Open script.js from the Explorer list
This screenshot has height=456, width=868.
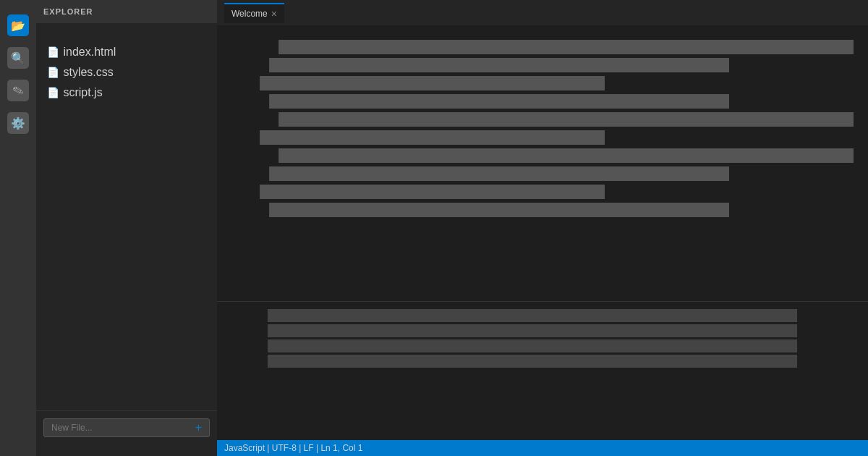[x=82, y=93]
